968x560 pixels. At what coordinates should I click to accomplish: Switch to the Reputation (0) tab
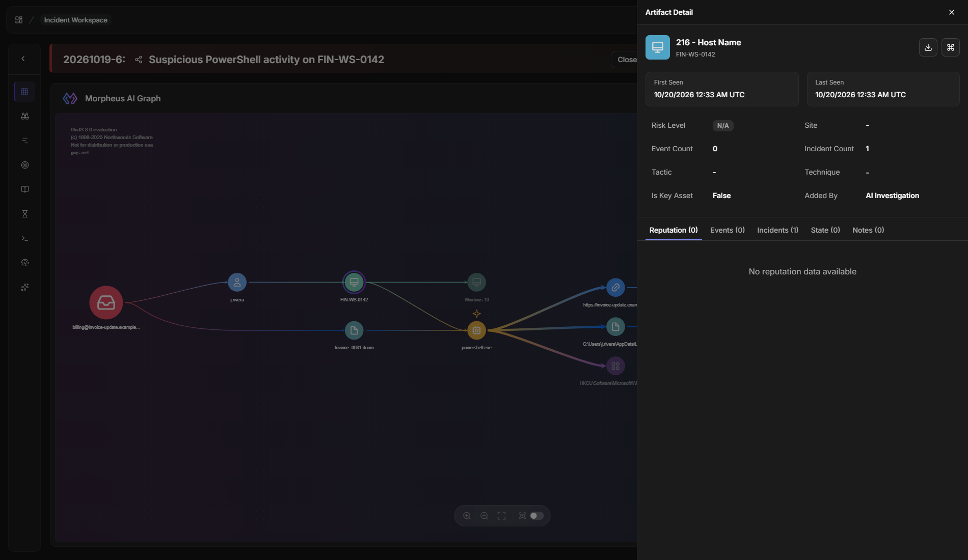tap(674, 230)
